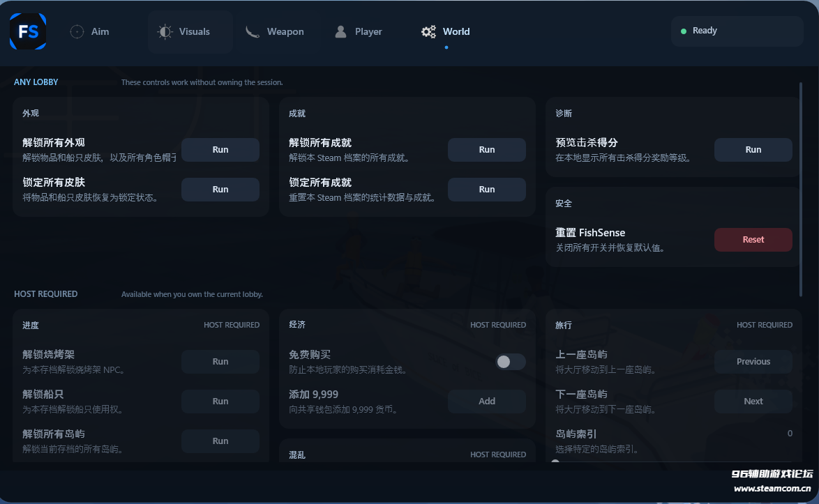The image size is (819, 504).
Task: Click the 免费购买 label
Action: [x=310, y=355]
